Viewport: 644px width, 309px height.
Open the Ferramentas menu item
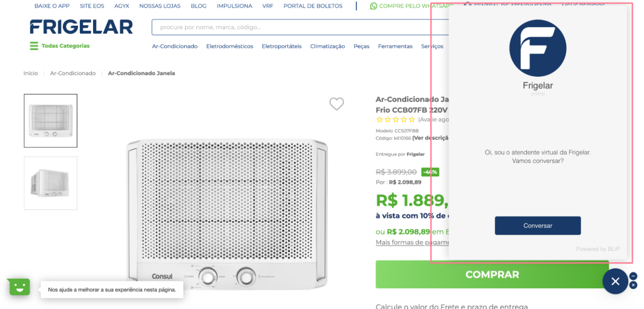(395, 46)
